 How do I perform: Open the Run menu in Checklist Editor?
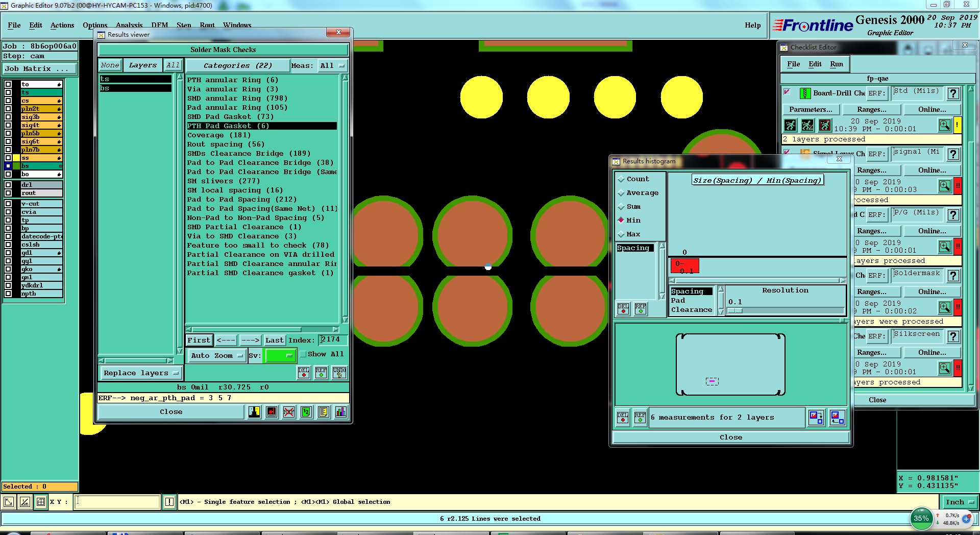coord(837,64)
